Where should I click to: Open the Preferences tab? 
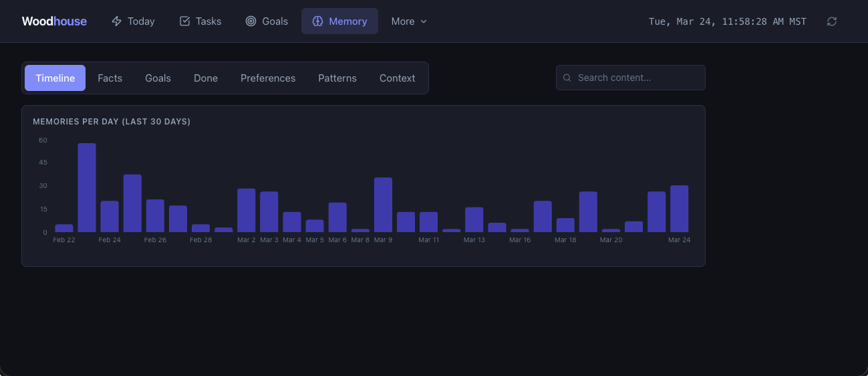[x=268, y=78]
